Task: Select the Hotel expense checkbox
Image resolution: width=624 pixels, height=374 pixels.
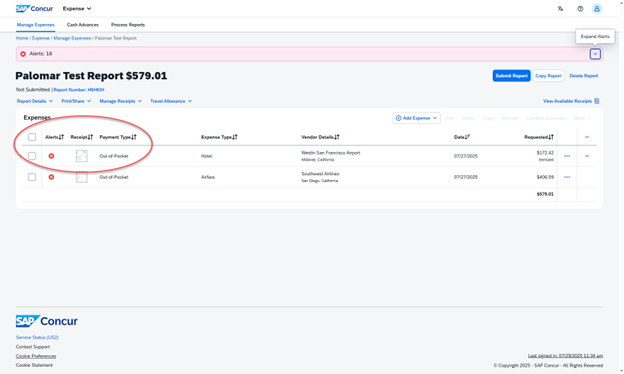Action: pos(32,156)
